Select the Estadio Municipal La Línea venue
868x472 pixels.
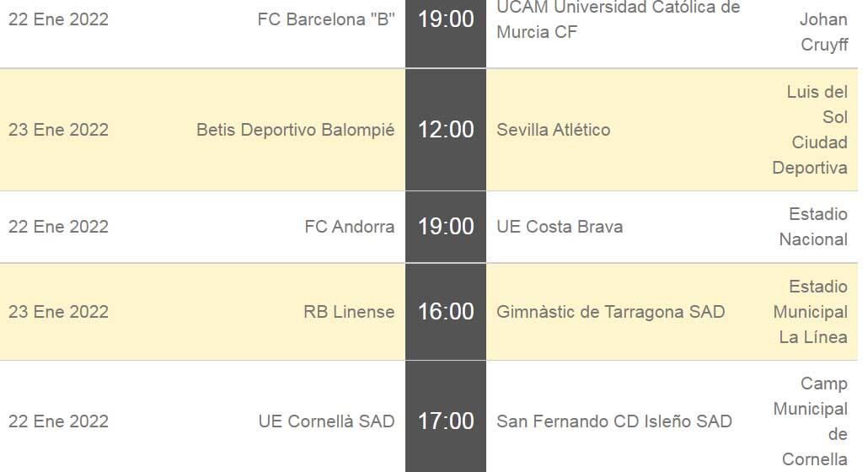(x=811, y=312)
